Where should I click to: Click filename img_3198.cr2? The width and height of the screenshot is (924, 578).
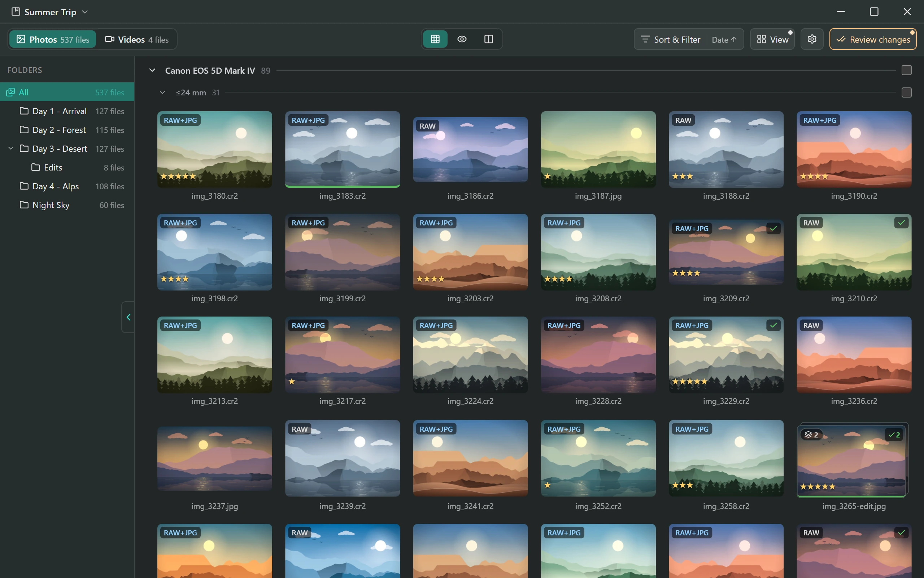[215, 298]
